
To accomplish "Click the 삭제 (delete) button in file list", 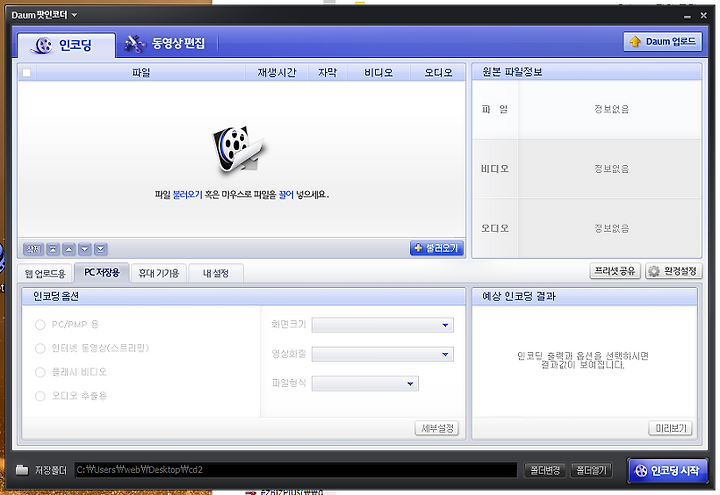I will click(33, 249).
